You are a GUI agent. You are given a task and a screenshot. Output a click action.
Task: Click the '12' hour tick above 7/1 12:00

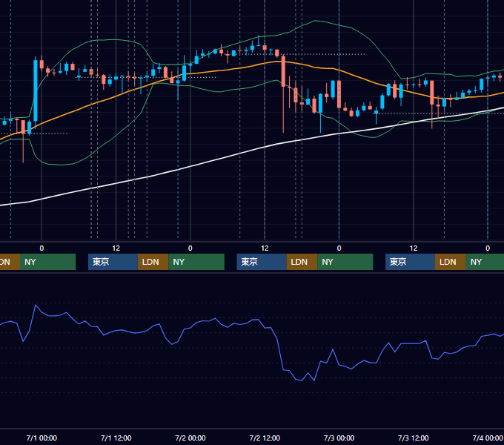click(116, 248)
